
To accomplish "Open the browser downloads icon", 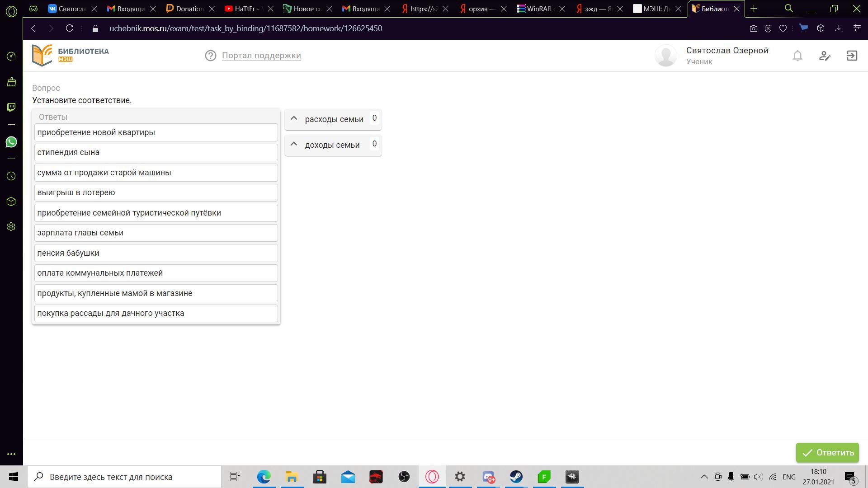I will [x=839, y=28].
